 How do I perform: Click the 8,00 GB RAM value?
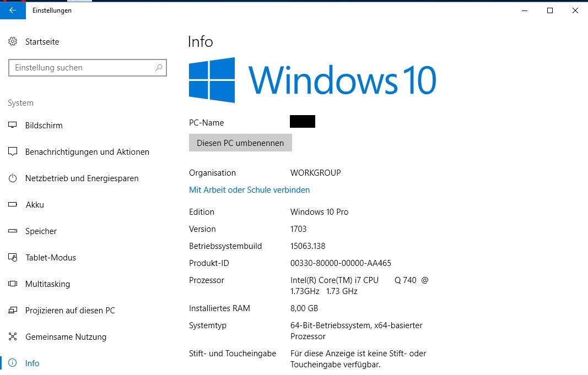[304, 308]
